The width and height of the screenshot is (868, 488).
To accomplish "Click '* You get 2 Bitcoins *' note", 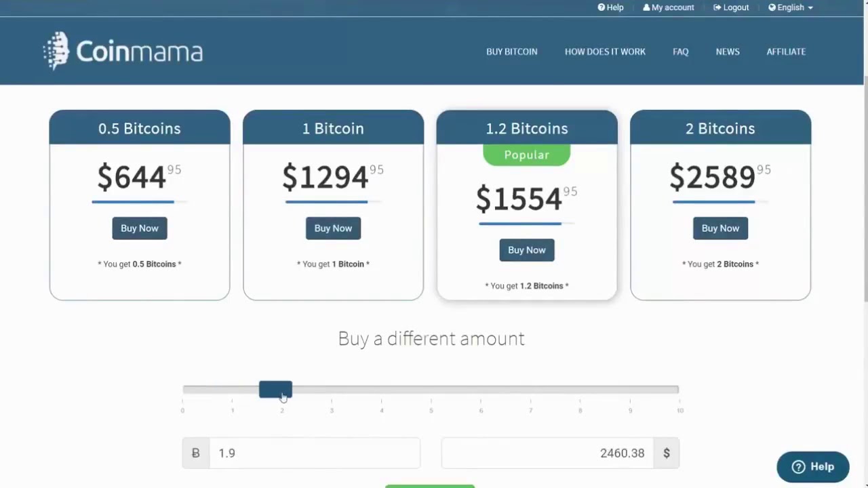I will coord(720,264).
